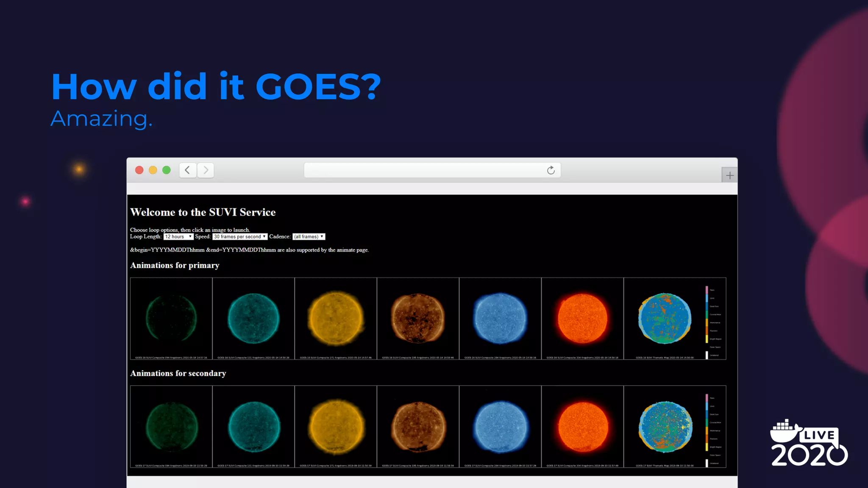Launch primary 171 Angstroms yellow sun animation
This screenshot has width=868, height=488.
[336, 319]
